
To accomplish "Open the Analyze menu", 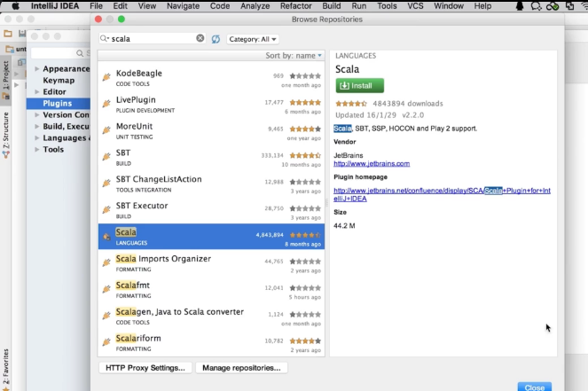I will (255, 6).
